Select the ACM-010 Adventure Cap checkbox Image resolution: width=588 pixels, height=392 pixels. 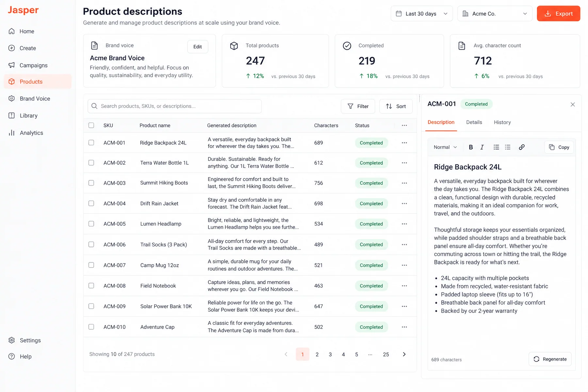coord(91,327)
